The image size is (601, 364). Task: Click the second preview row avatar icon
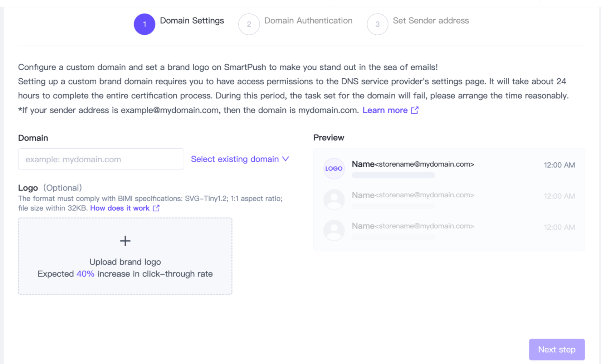coord(334,200)
